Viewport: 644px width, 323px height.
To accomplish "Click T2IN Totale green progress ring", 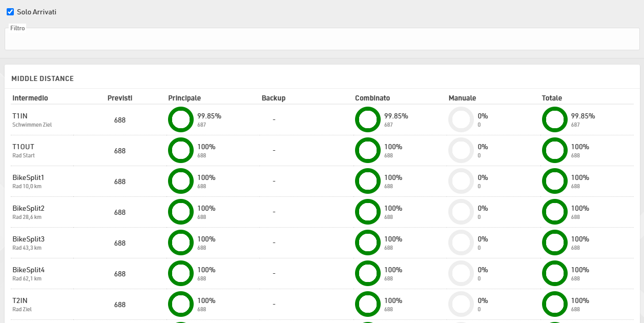I will 555,304.
